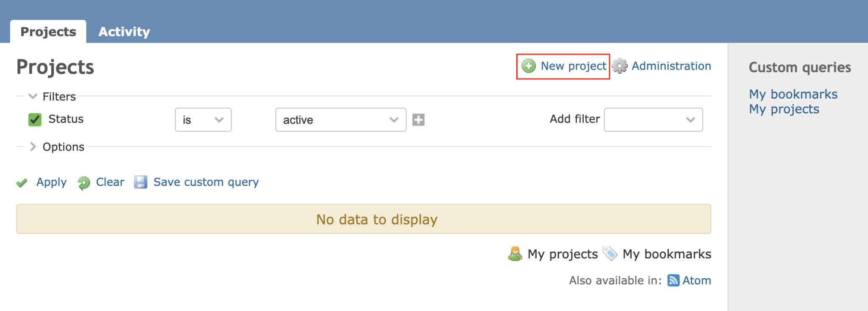Viewport: 868px width, 311px height.
Task: Switch to the Activity tab
Action: click(x=124, y=31)
